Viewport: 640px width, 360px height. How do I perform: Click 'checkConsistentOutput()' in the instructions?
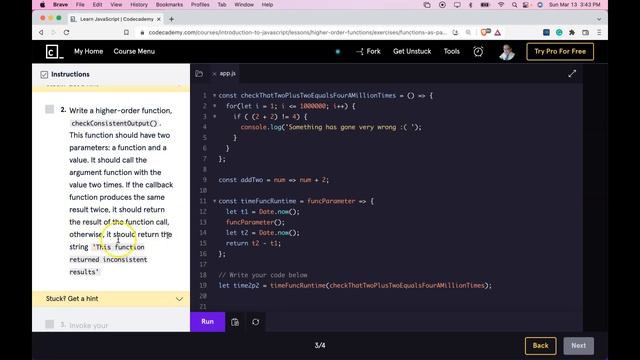pyautogui.click(x=114, y=123)
